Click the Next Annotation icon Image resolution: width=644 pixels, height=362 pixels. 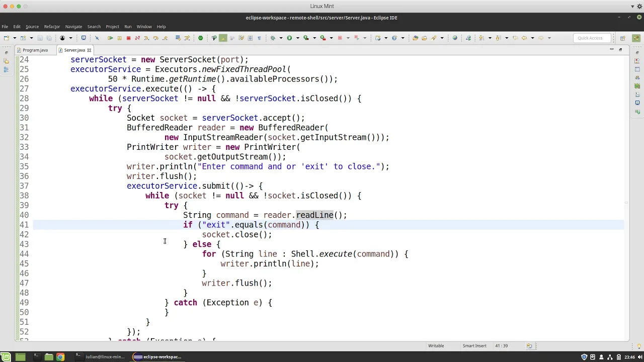[480, 38]
